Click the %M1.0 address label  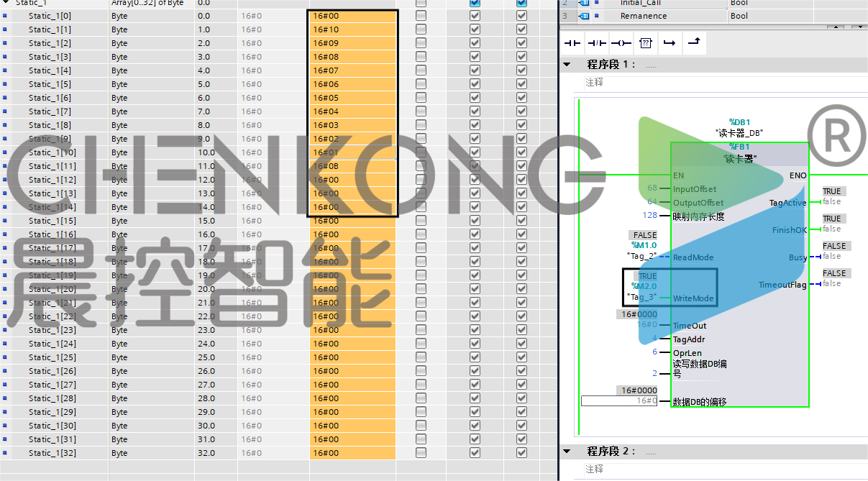click(643, 246)
